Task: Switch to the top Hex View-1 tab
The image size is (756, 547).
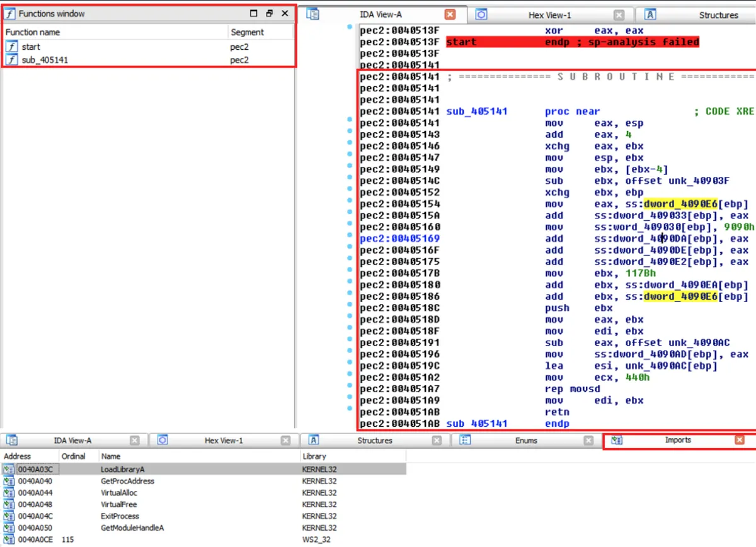Action: click(x=549, y=15)
